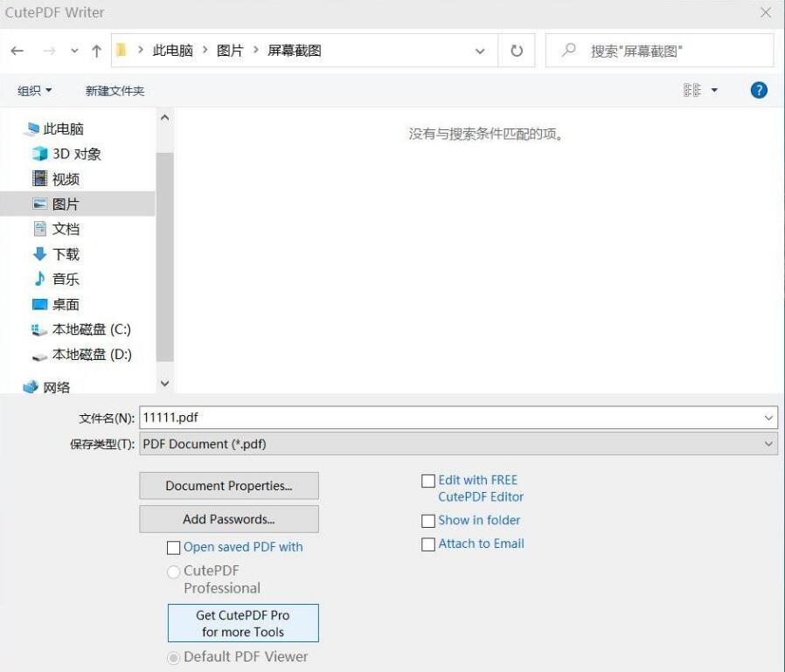Refresh the current folder view
This screenshot has width=785, height=672.
[517, 51]
